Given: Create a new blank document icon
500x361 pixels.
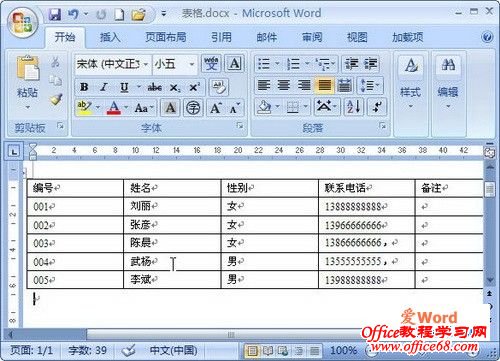Looking at the screenshot, I should pyautogui.click(x=119, y=14).
